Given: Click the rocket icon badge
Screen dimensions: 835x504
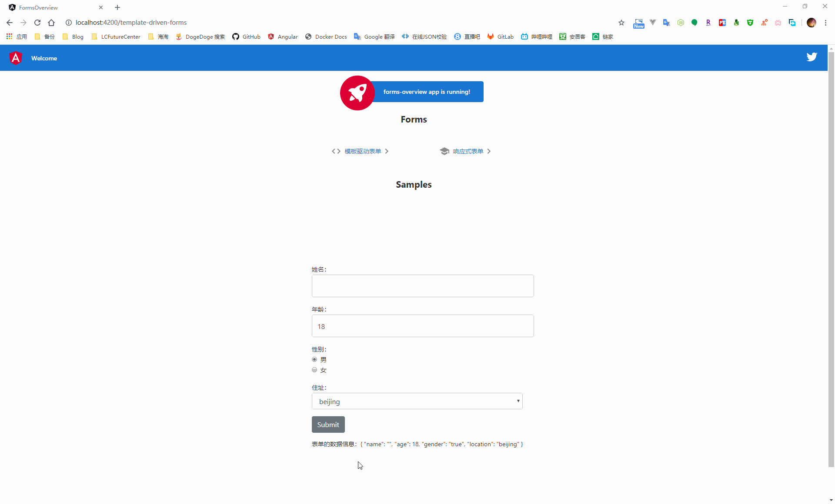Looking at the screenshot, I should [x=357, y=93].
